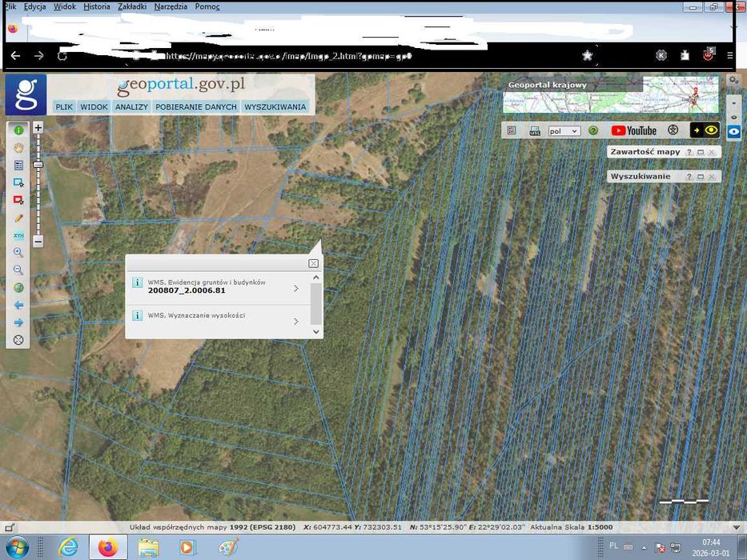747x560 pixels.
Task: Expand Wyznaczanie wysokości result
Action: coord(296,322)
